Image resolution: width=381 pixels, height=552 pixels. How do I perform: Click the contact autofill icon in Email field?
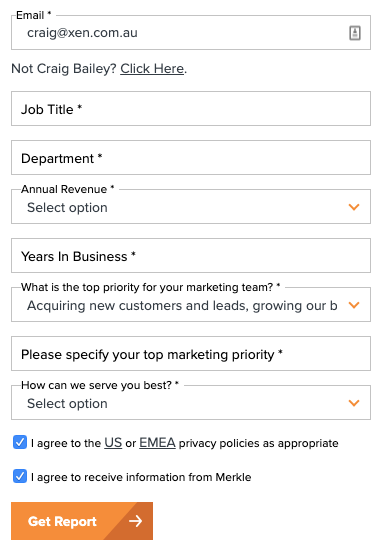pos(355,33)
